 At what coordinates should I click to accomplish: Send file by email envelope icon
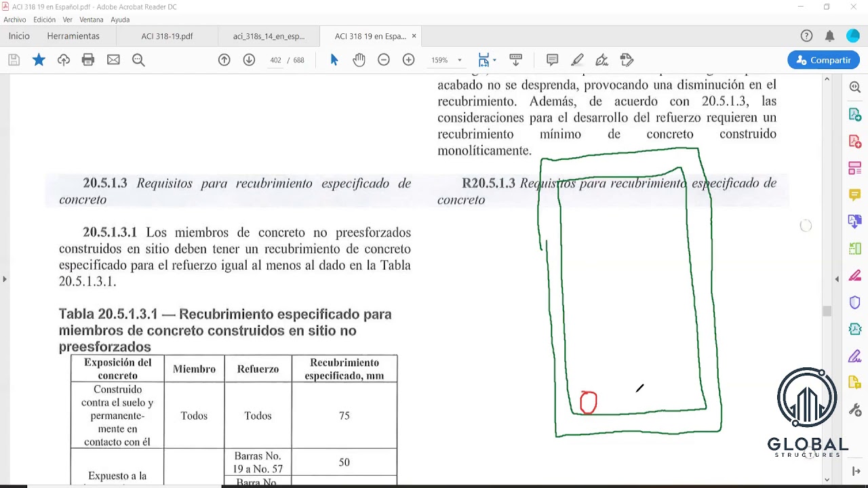tap(113, 60)
